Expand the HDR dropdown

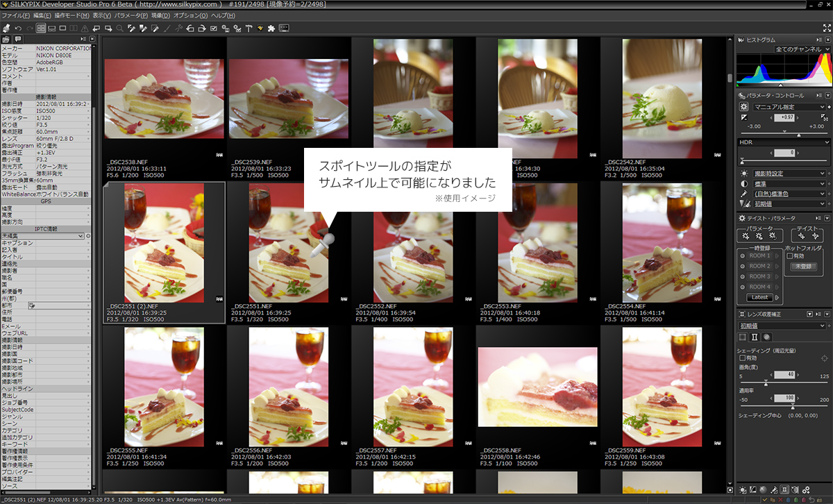(x=784, y=142)
